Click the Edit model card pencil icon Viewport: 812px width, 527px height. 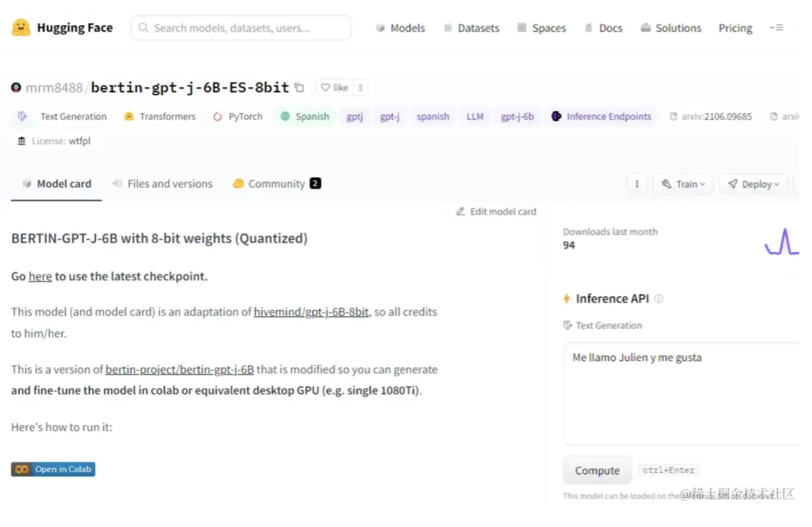[461, 212]
